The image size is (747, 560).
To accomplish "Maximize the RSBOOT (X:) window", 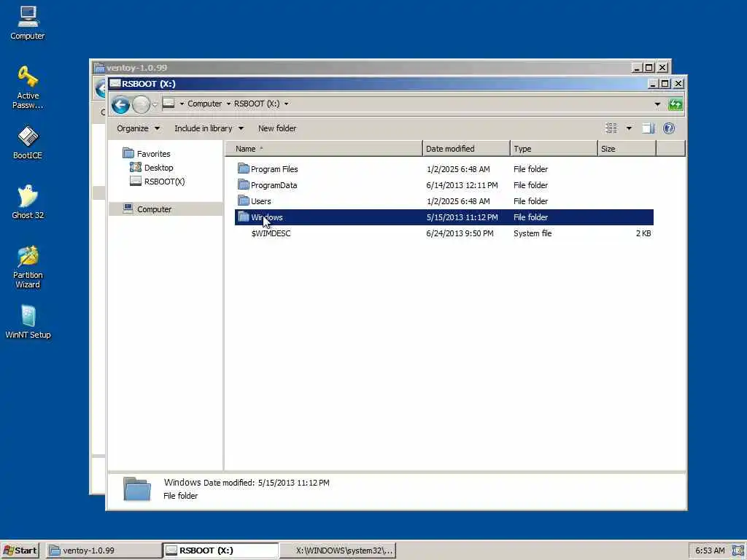I will 665,84.
